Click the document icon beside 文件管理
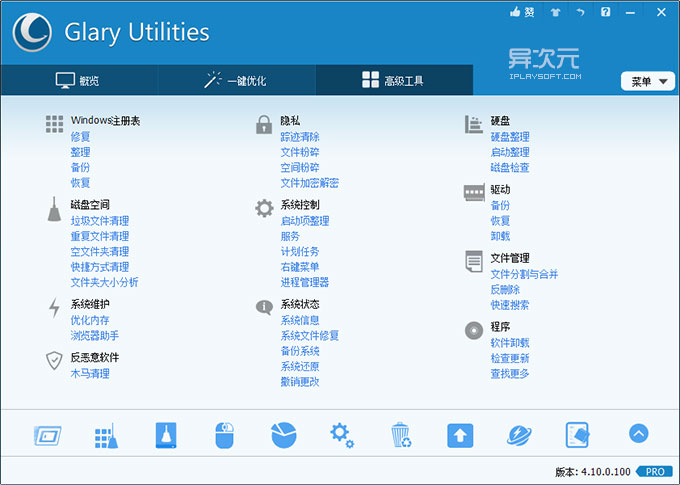This screenshot has height=485, width=680. tap(474, 261)
